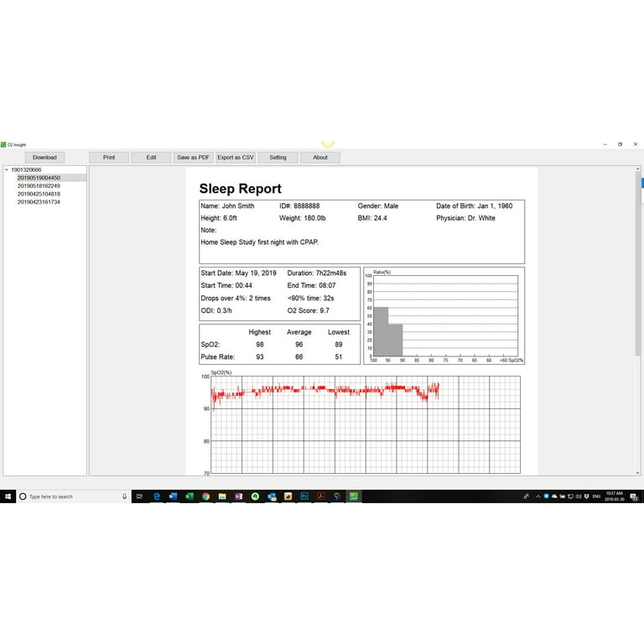This screenshot has height=644, width=644.
Task: Open Adobe Acrobat from the taskbar
Action: coord(321,496)
